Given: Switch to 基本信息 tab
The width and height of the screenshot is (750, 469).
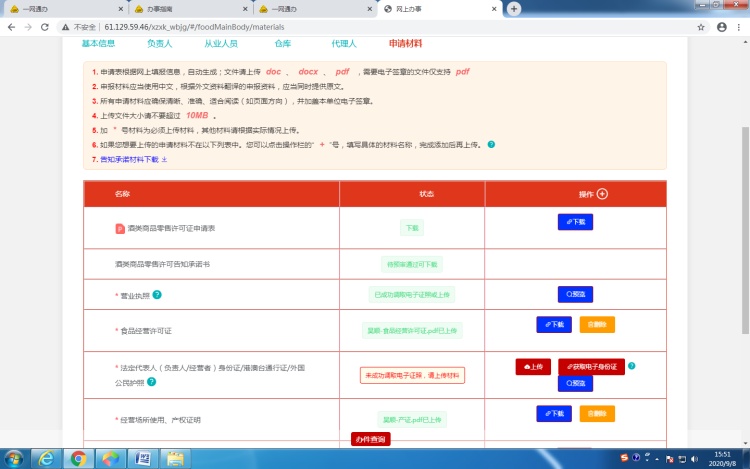Looking at the screenshot, I should click(x=98, y=44).
